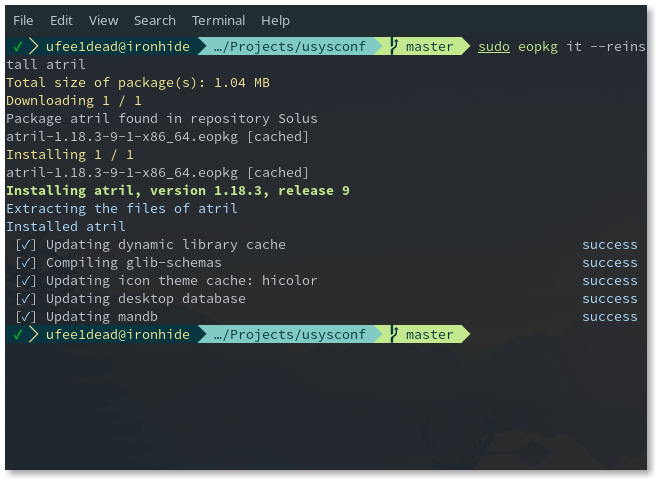Open the Edit menu
The height and width of the screenshot is (479, 656).
point(61,20)
